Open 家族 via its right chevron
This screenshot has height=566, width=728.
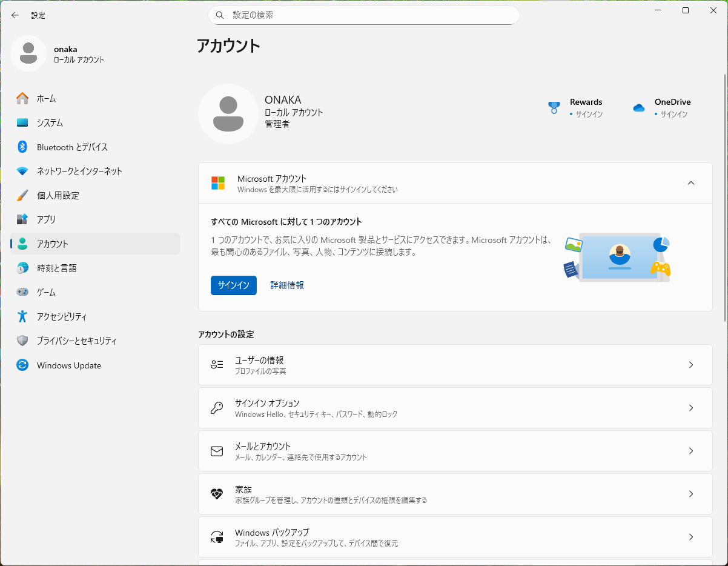click(x=691, y=494)
